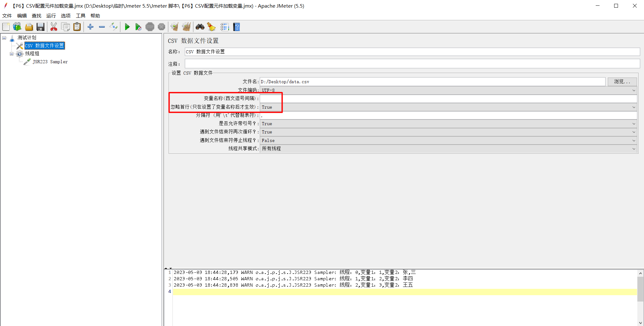Select CSV 数据文件设置 tree item
Viewport: 644px width, 326px height.
pos(45,45)
